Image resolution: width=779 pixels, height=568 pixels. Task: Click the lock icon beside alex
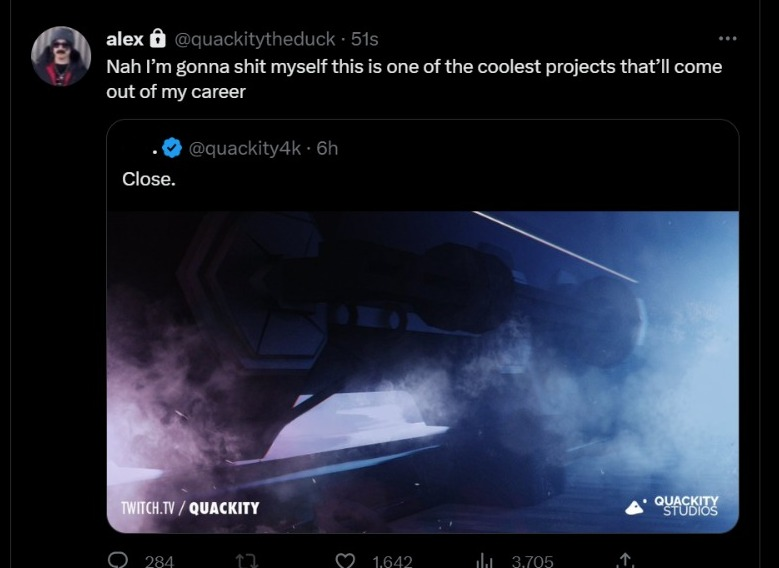(x=157, y=38)
